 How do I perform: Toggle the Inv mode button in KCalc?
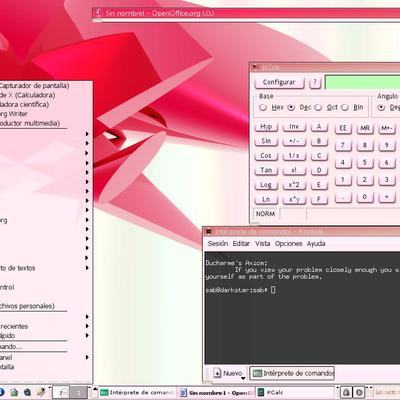tap(294, 127)
